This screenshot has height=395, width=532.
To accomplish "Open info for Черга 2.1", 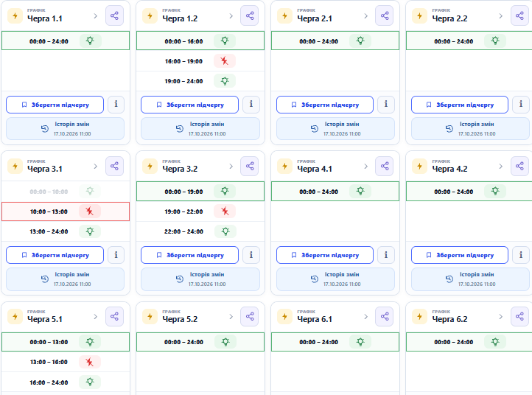I will point(386,104).
